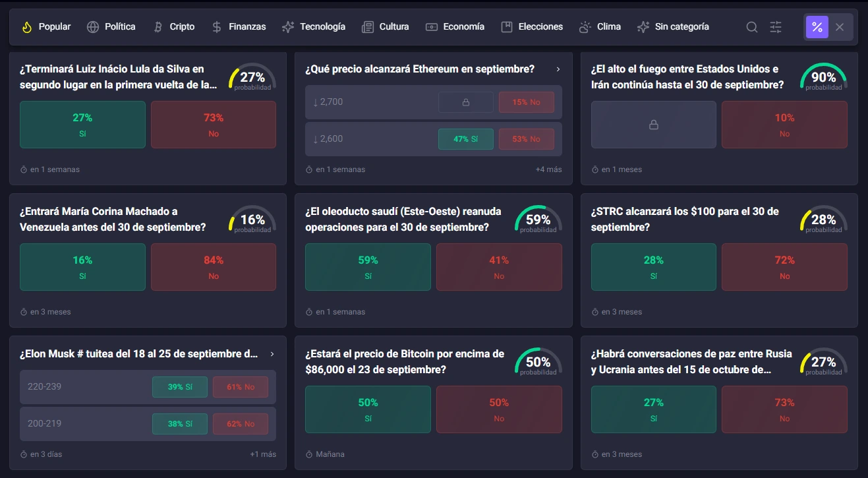Screen dimensions: 868x478
Task: Choose 62% No for 200-219 tweets
Action: [241, 424]
